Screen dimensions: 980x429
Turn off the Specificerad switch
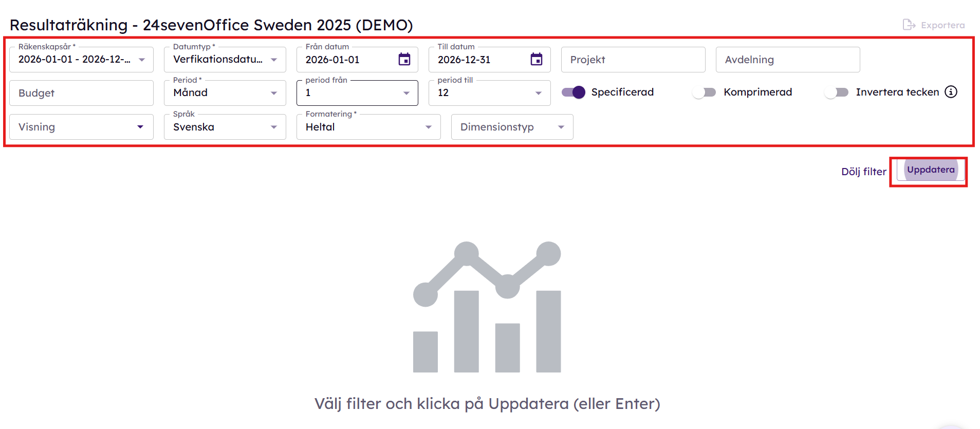pos(574,92)
